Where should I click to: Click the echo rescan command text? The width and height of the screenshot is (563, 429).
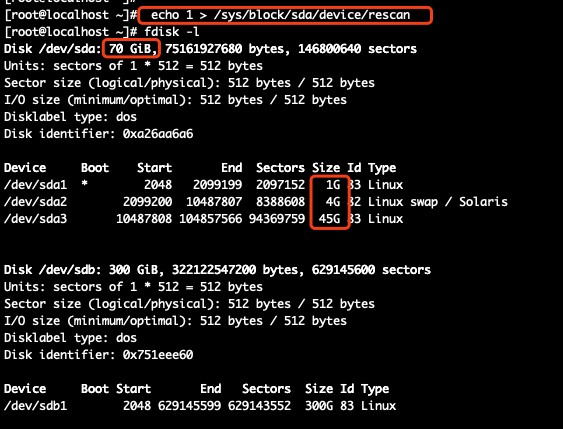280,15
